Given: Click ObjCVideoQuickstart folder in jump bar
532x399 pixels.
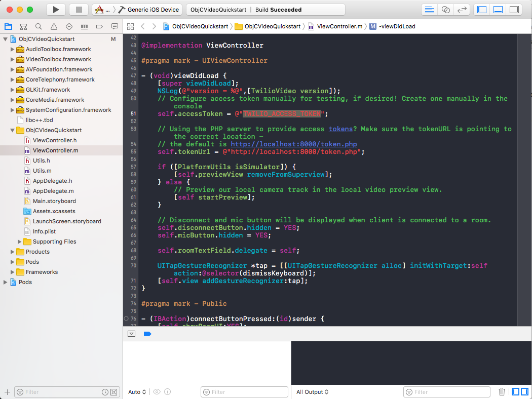Looking at the screenshot, I should click(268, 26).
